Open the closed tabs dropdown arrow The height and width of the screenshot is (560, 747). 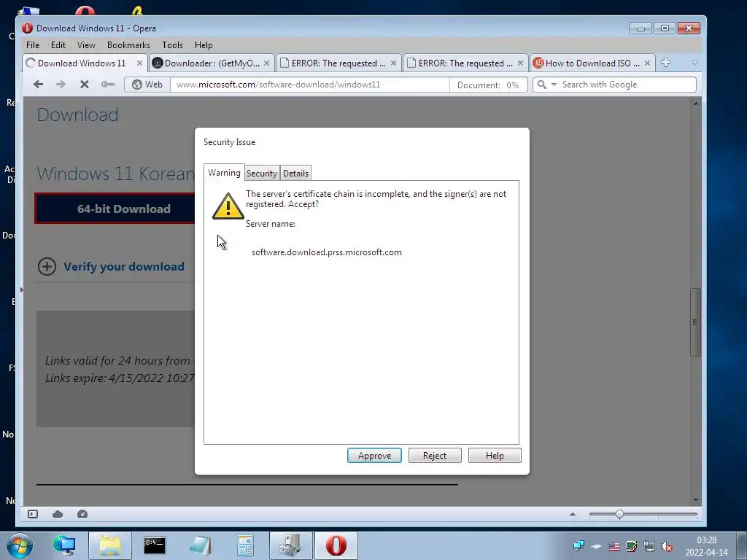pos(694,63)
